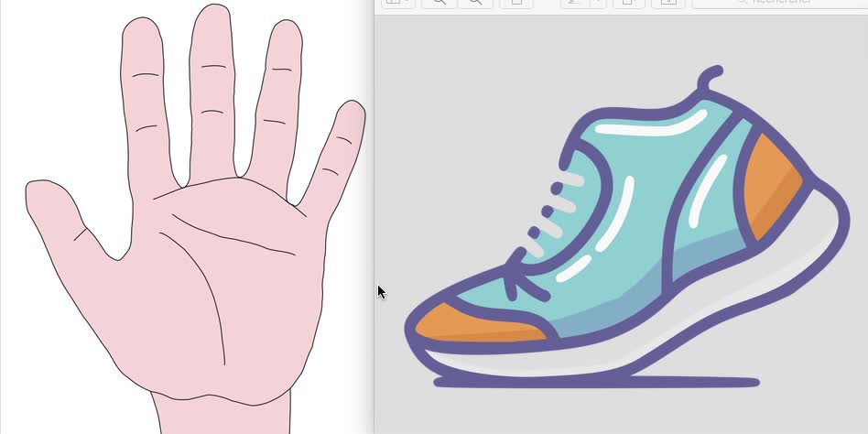Click the middle finger of the hand
The height and width of the screenshot is (434, 868).
pyautogui.click(x=212, y=82)
